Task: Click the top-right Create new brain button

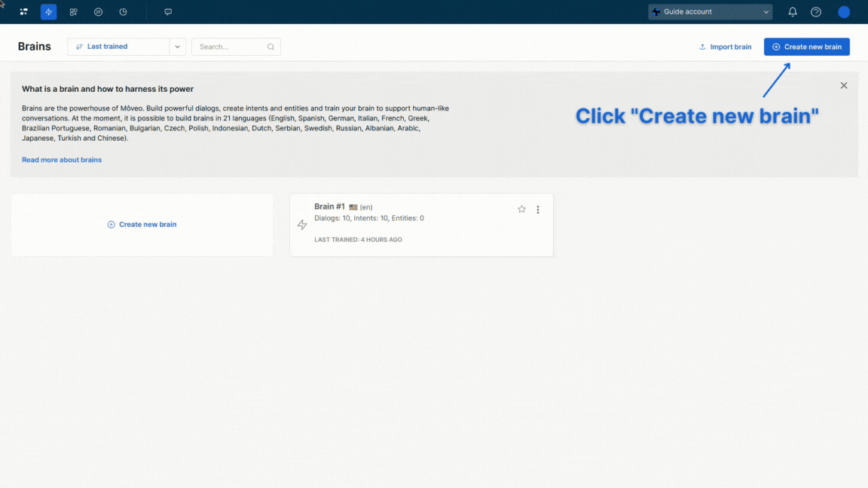Action: click(x=806, y=47)
